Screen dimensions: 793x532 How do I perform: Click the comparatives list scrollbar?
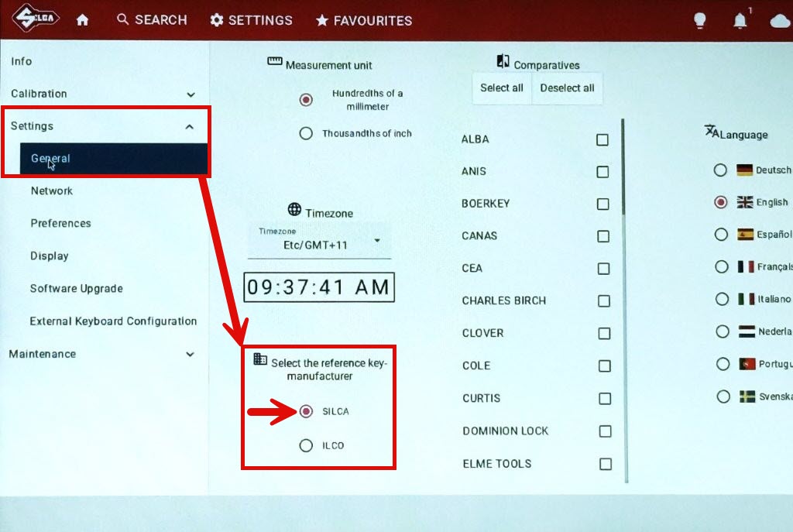click(x=623, y=166)
